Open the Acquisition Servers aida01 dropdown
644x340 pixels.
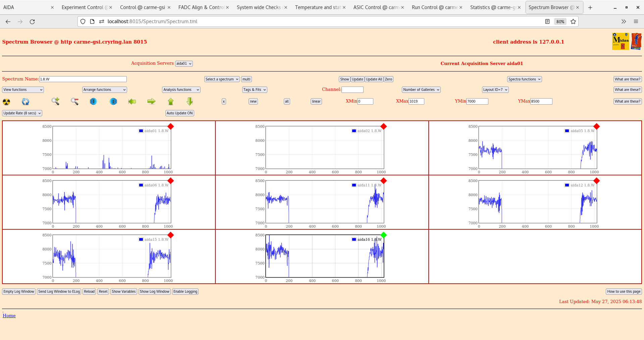coord(183,63)
